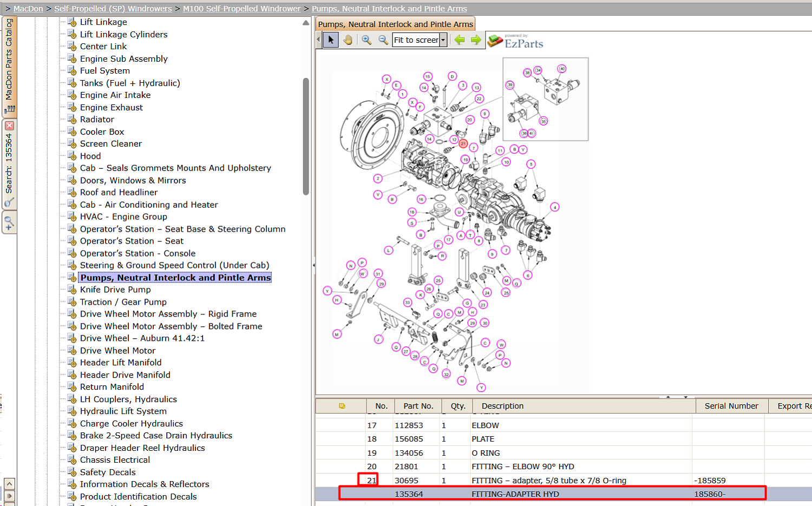Select Fuel System tree entry
The image size is (812, 506).
coord(105,71)
